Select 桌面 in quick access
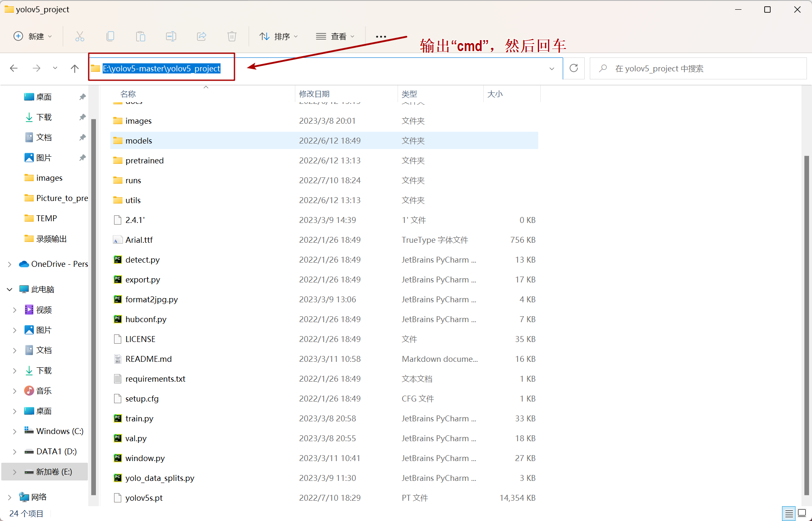The image size is (812, 521). 44,97
